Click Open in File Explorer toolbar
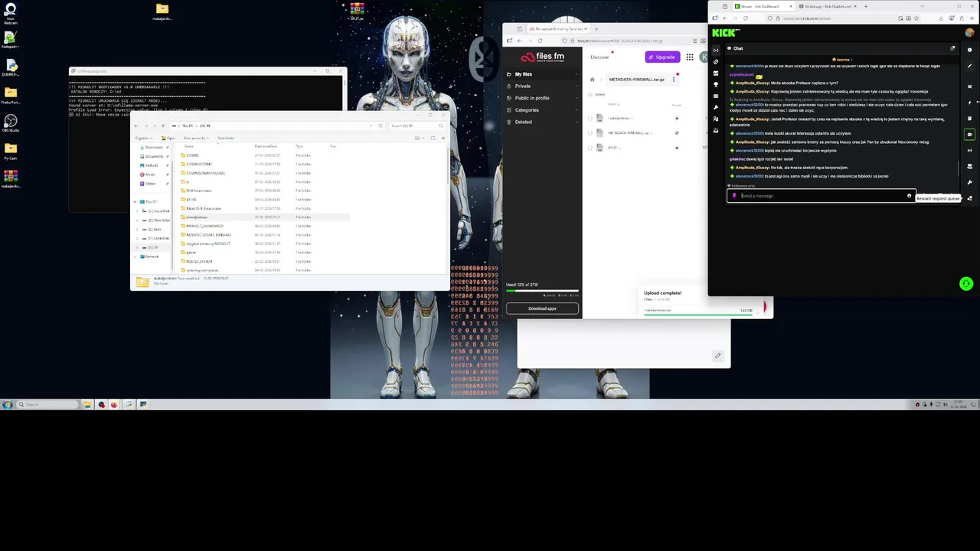This screenshot has width=980, height=551. [168, 139]
